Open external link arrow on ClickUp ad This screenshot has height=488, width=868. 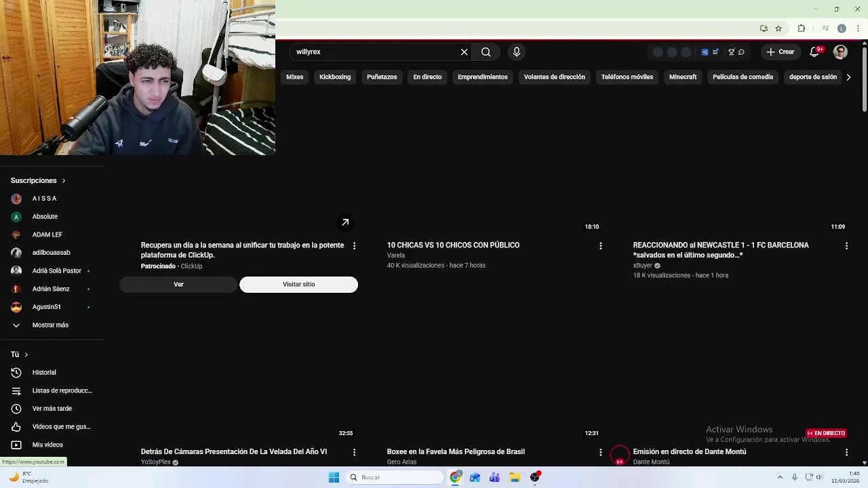tap(345, 222)
